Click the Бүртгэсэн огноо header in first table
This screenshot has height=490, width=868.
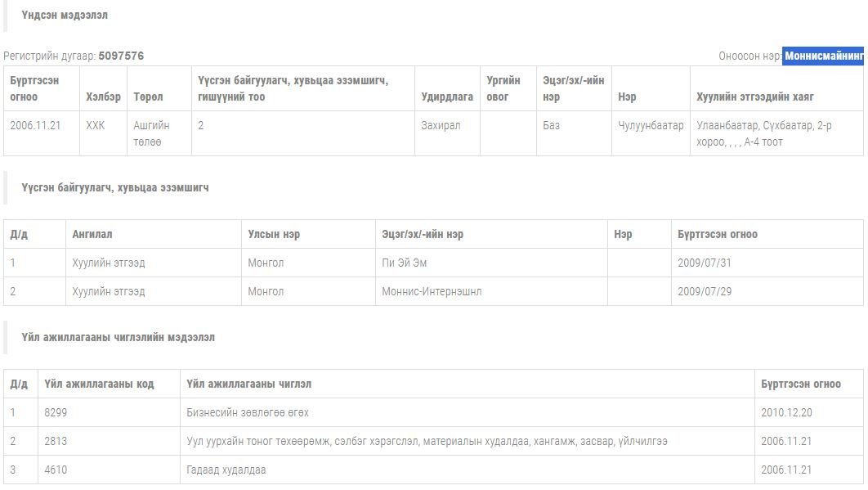(35, 88)
